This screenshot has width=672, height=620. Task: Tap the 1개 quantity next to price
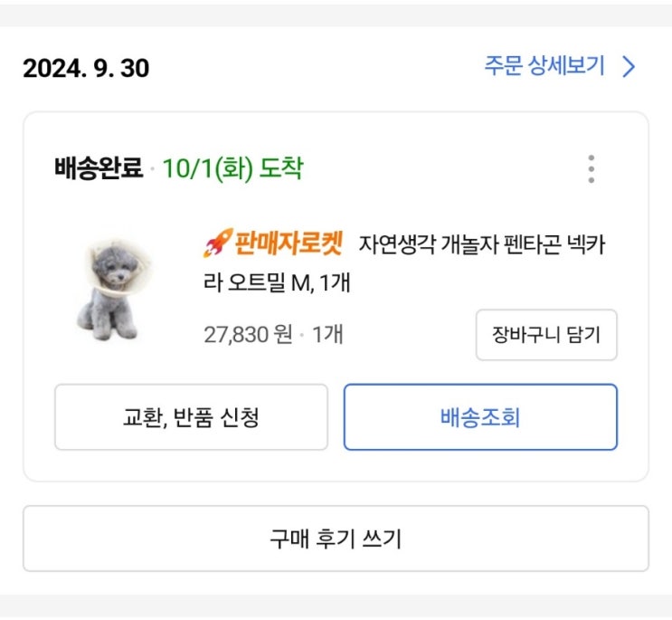click(327, 335)
